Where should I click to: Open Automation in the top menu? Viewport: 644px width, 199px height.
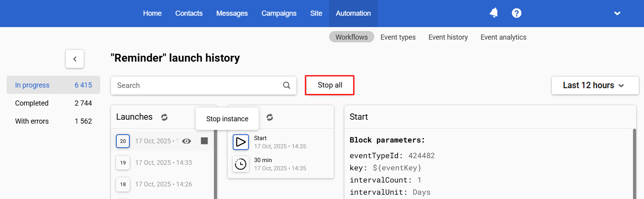click(x=353, y=13)
